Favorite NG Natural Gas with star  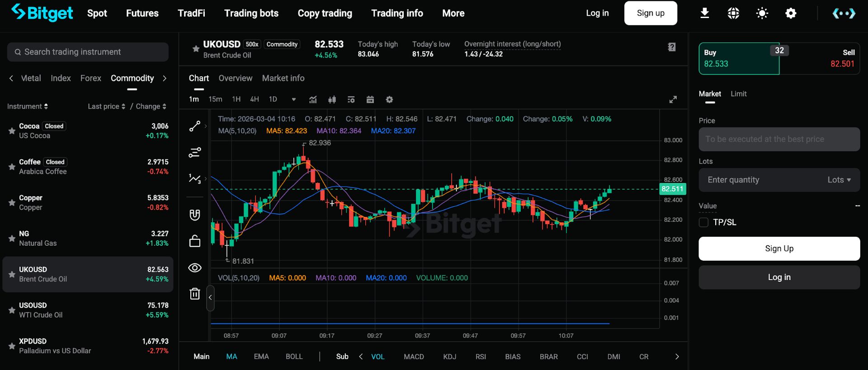click(x=12, y=238)
